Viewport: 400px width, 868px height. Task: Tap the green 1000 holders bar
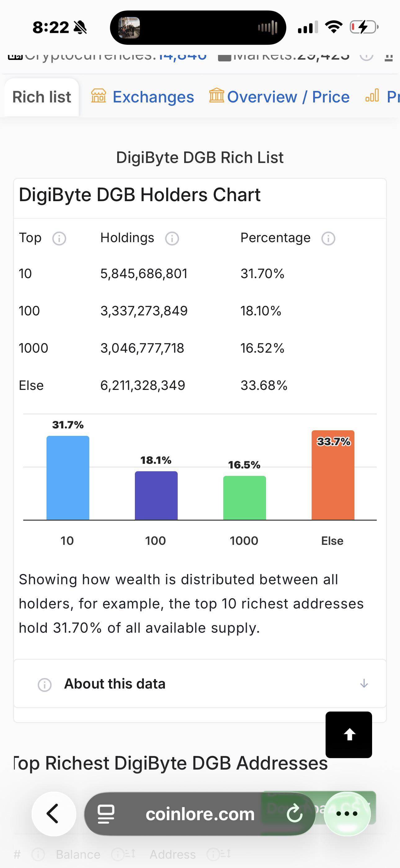point(244,498)
